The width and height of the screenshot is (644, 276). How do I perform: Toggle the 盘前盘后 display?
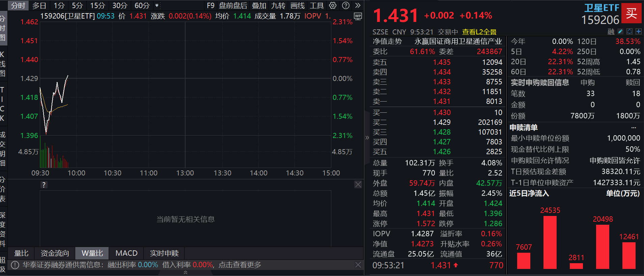click(x=233, y=5)
